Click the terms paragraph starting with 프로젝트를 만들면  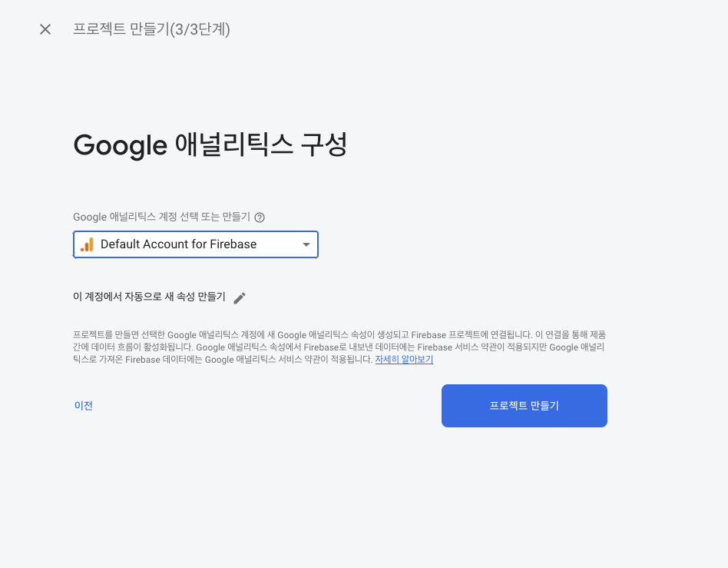click(339, 347)
